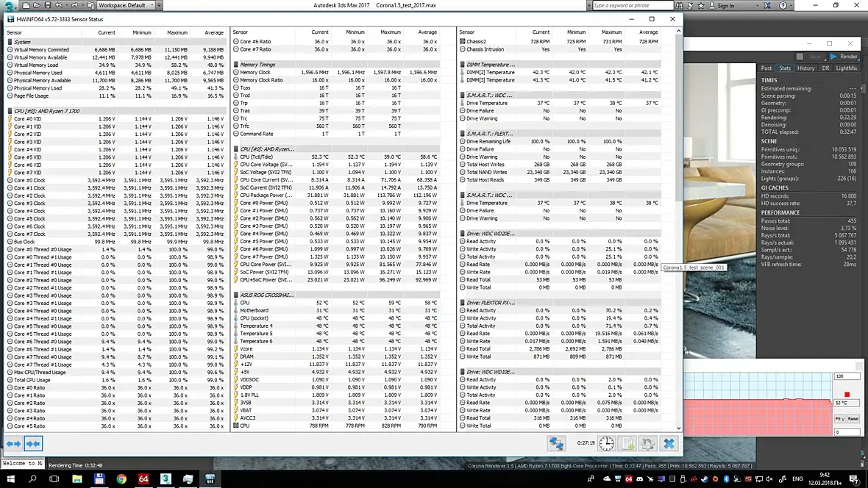Sign in to Autodesk account

[722, 6]
